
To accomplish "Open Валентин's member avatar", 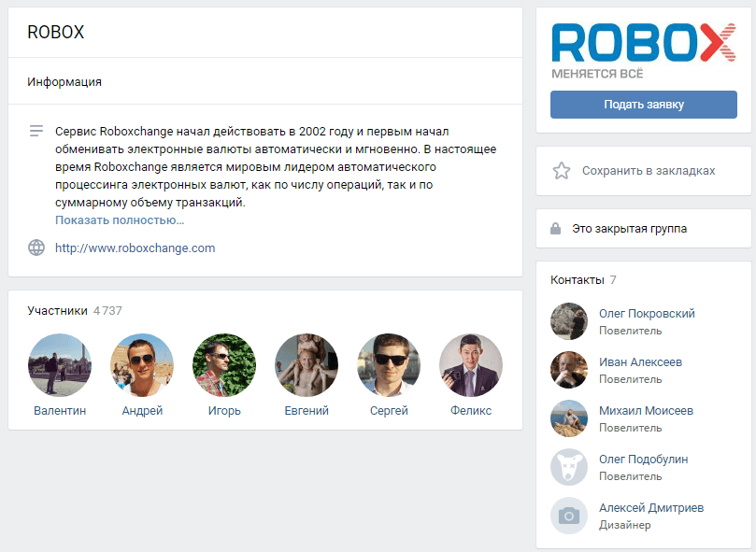I will (x=60, y=365).
